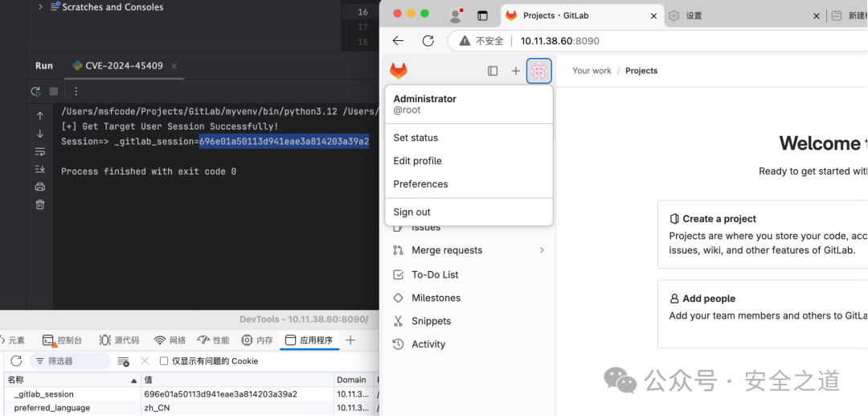The height and width of the screenshot is (416, 868).
Task: Switch to 内存 DevTools tab
Action: tap(257, 340)
